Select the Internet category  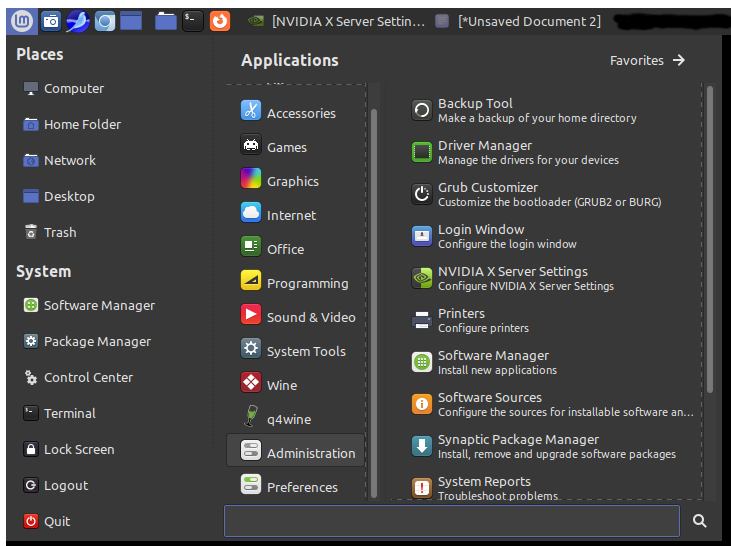click(x=296, y=214)
